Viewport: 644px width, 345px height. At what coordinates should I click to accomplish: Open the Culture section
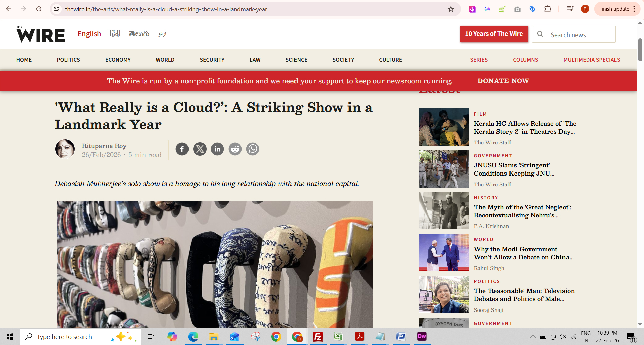pos(390,60)
